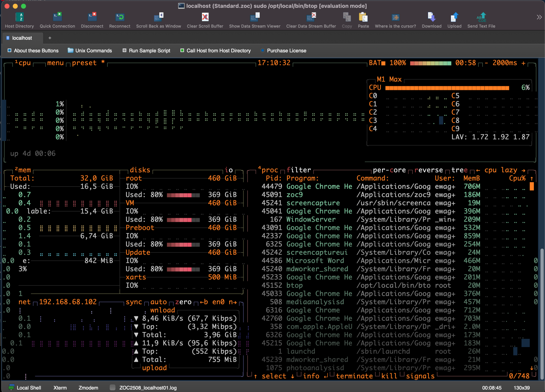Open the Unix Commands folder

[x=90, y=51]
